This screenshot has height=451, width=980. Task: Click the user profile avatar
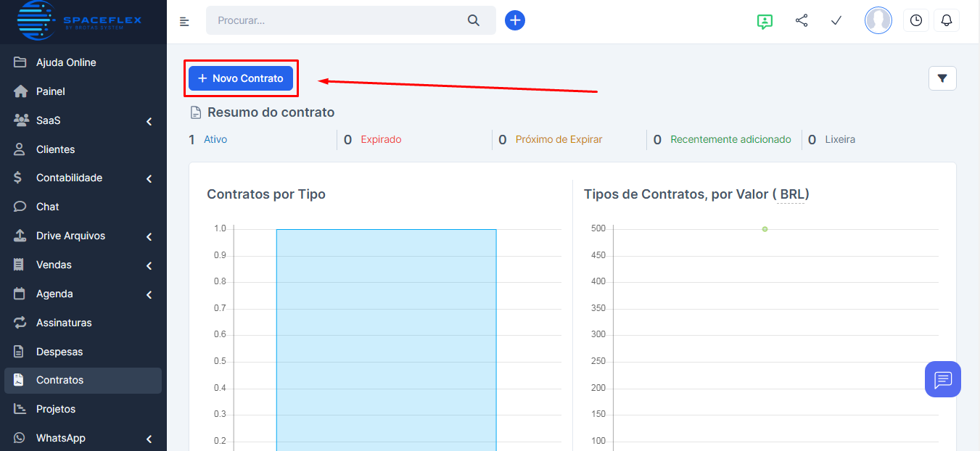point(878,20)
